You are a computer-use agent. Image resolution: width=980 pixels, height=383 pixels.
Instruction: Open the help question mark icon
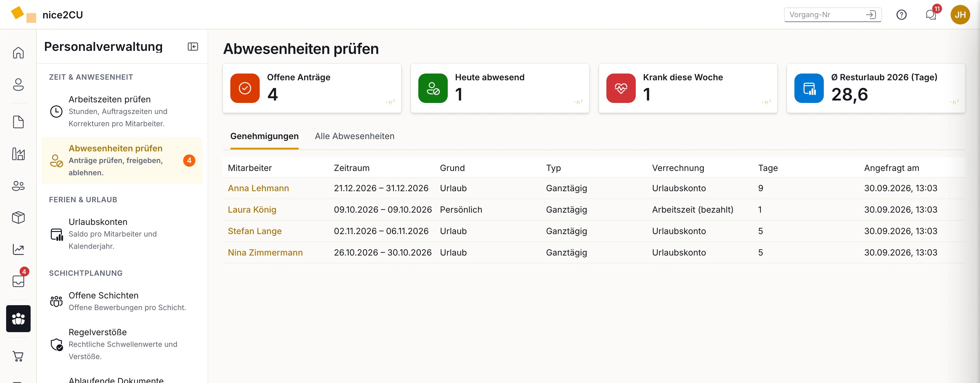[901, 14]
